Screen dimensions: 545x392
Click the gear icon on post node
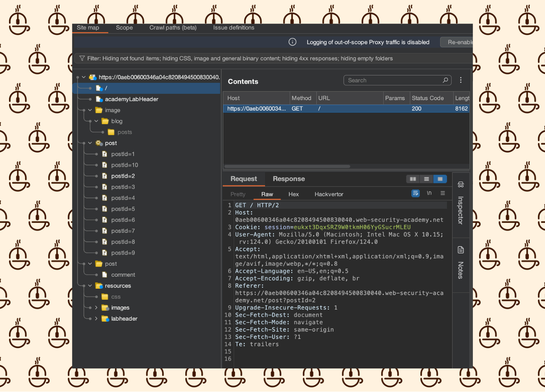coord(99,143)
